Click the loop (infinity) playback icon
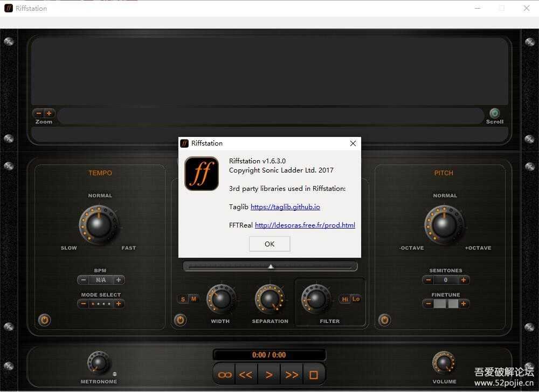 pyautogui.click(x=224, y=374)
